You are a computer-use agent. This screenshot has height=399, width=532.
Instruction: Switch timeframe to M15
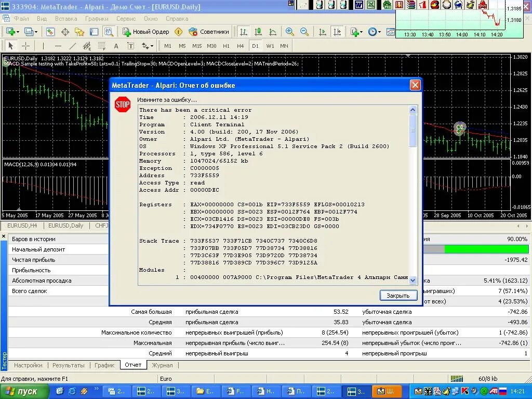(197, 46)
